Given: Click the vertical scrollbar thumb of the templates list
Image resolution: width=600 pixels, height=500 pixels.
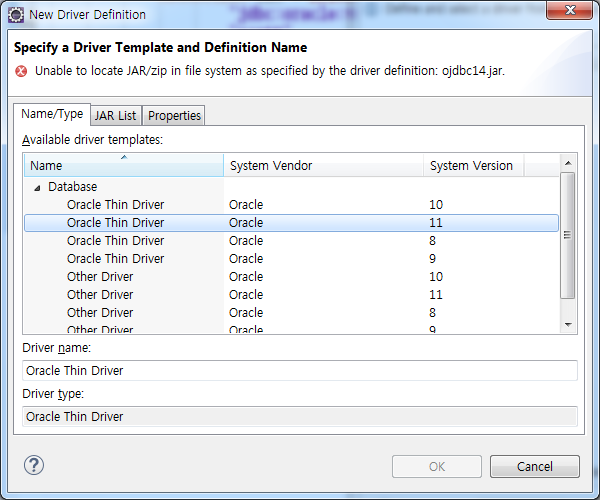Looking at the screenshot, I should pyautogui.click(x=567, y=235).
